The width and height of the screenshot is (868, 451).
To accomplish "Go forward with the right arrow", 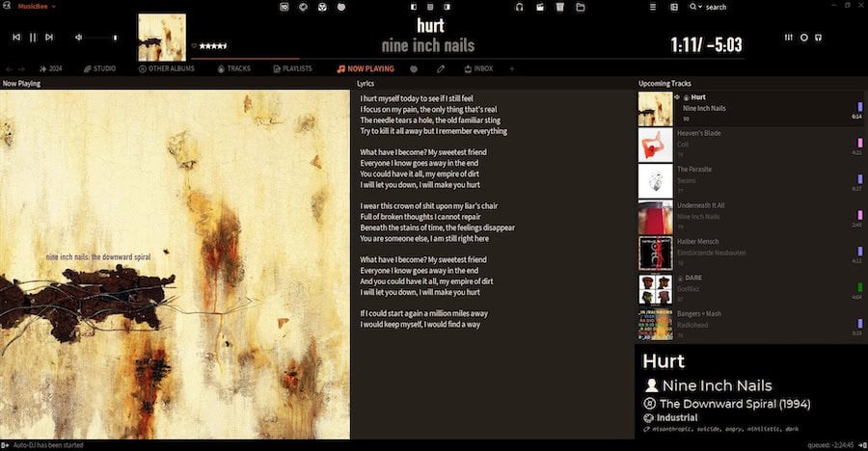I will tap(21, 69).
